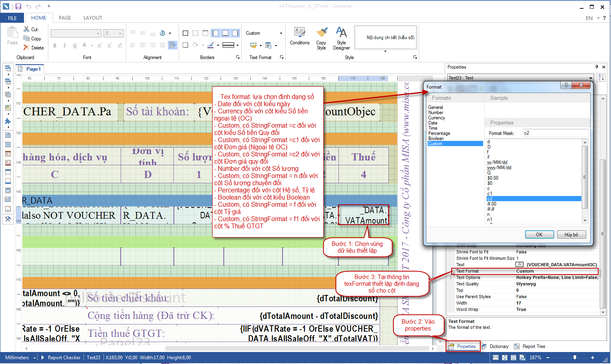Viewport: 611px width, 364px height.
Task: Toggle the Bold font button
Action: [55, 45]
